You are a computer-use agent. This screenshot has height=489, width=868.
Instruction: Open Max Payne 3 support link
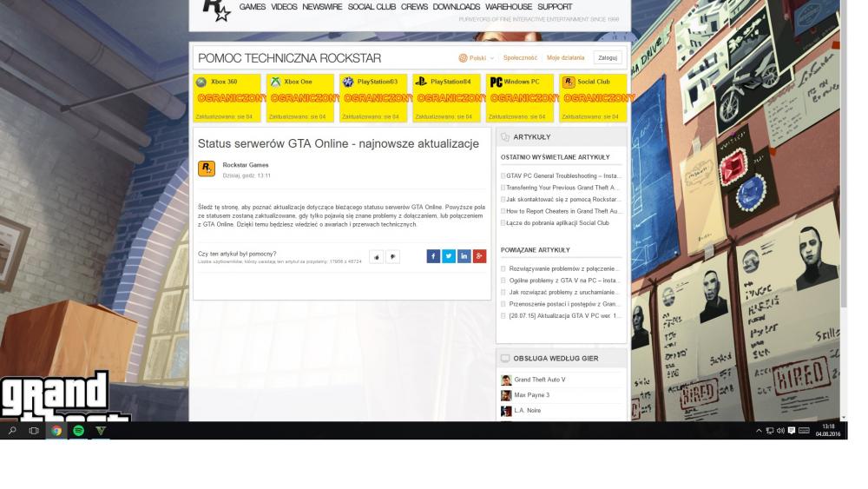coord(531,395)
